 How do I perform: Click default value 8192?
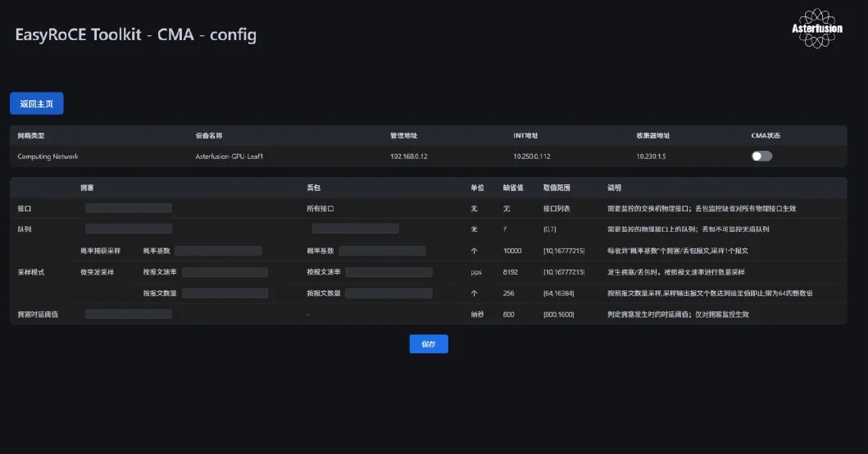click(x=511, y=272)
